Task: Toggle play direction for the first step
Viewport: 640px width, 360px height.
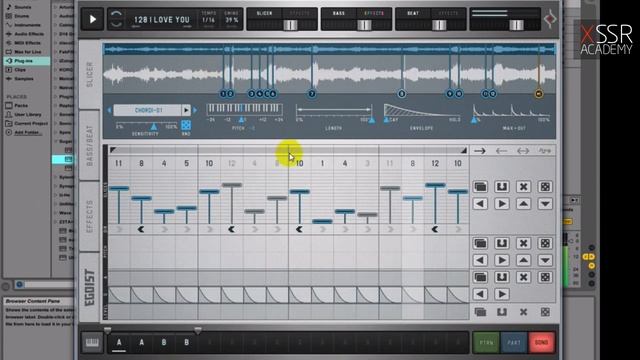Action: (x=119, y=229)
